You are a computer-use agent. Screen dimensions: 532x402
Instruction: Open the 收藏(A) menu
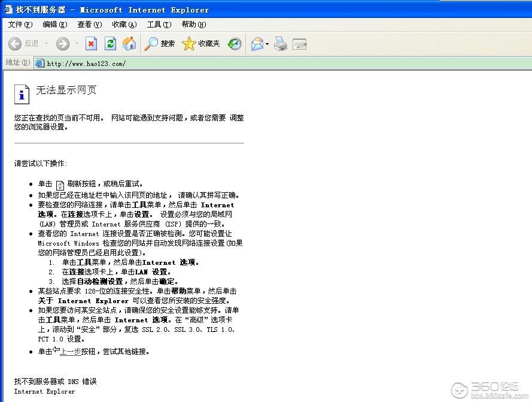coord(124,25)
